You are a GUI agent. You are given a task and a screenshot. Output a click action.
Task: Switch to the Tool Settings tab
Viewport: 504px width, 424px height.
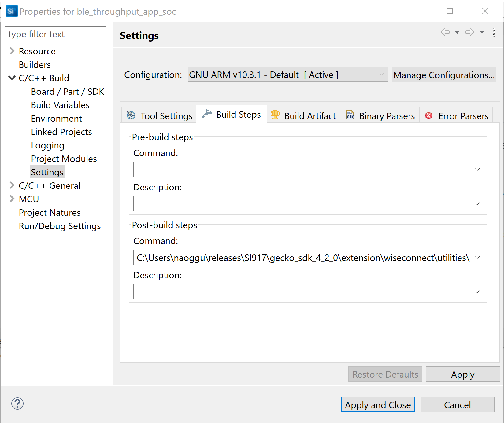159,115
